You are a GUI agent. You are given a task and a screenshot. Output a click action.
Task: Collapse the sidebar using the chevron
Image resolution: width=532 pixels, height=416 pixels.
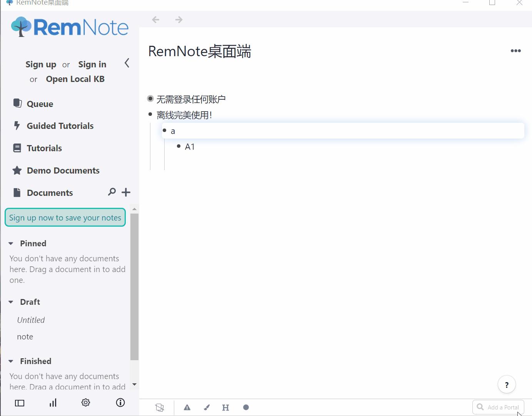click(127, 63)
